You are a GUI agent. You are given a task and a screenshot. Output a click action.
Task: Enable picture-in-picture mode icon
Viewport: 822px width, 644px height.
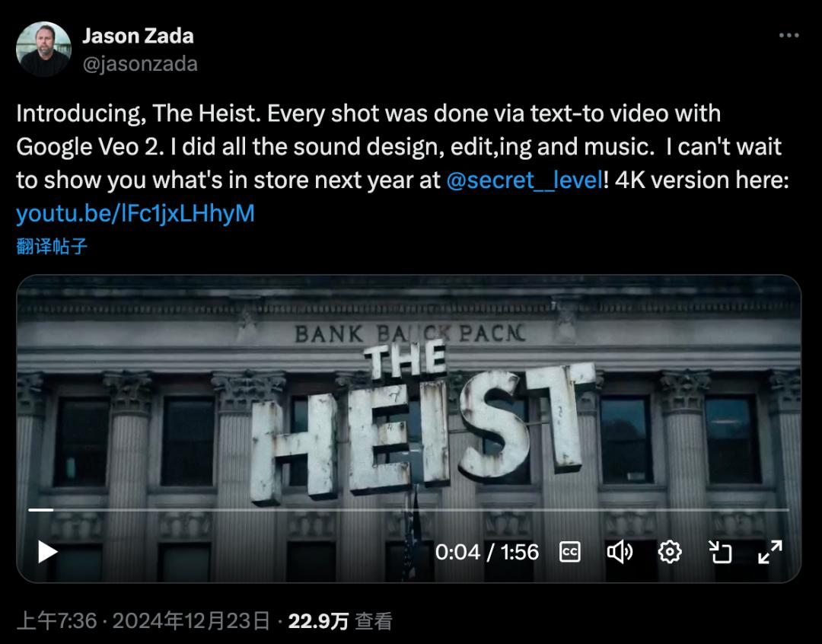[720, 552]
